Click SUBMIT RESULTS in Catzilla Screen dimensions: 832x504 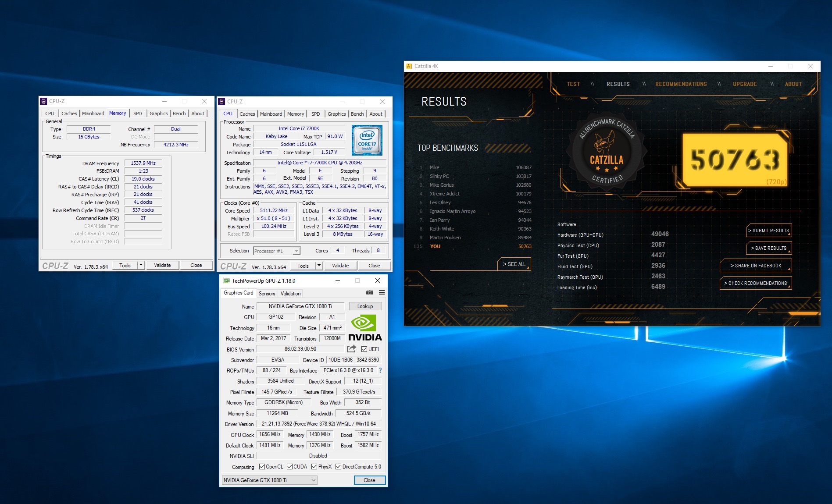(768, 231)
